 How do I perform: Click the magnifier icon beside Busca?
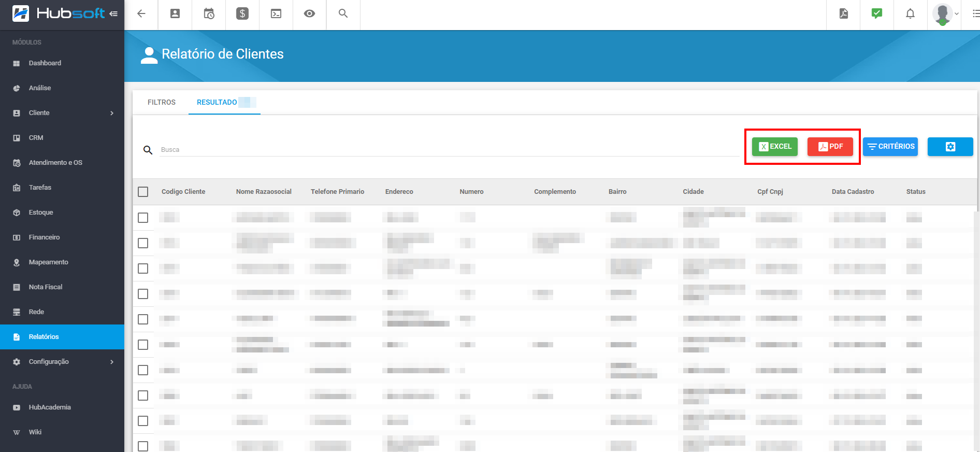point(148,150)
